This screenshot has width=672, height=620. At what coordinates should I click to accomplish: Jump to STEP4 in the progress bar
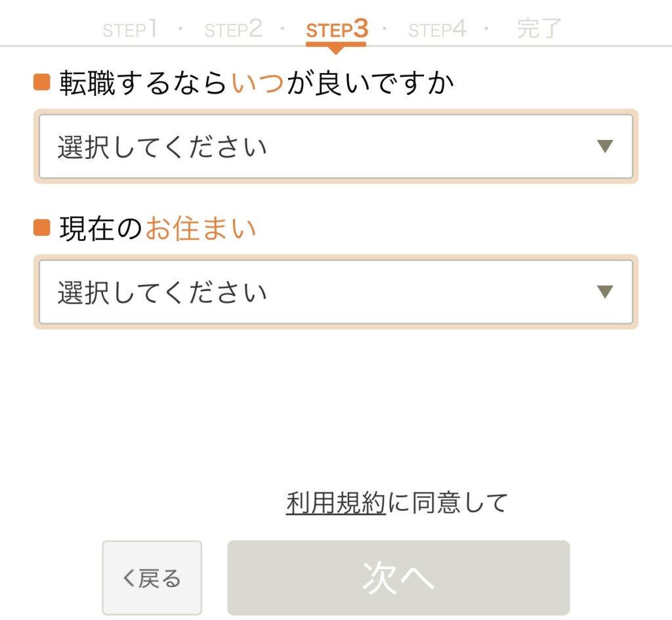438,29
